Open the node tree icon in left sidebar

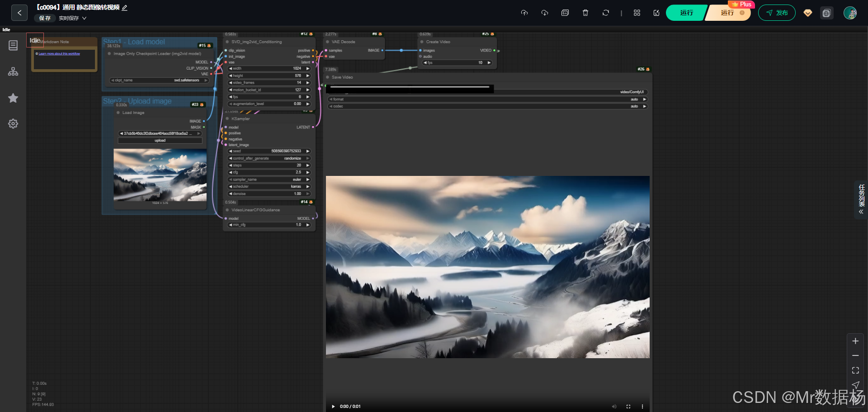(13, 71)
